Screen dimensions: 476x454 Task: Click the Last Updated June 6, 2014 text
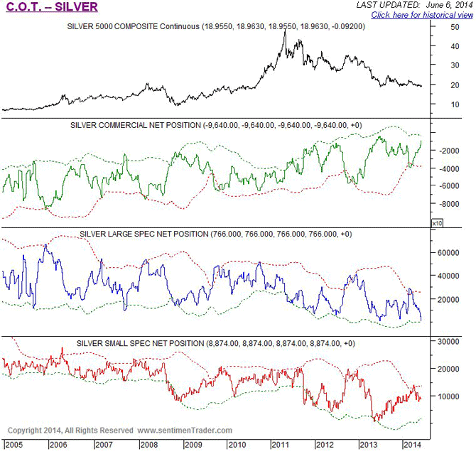[x=413, y=5]
